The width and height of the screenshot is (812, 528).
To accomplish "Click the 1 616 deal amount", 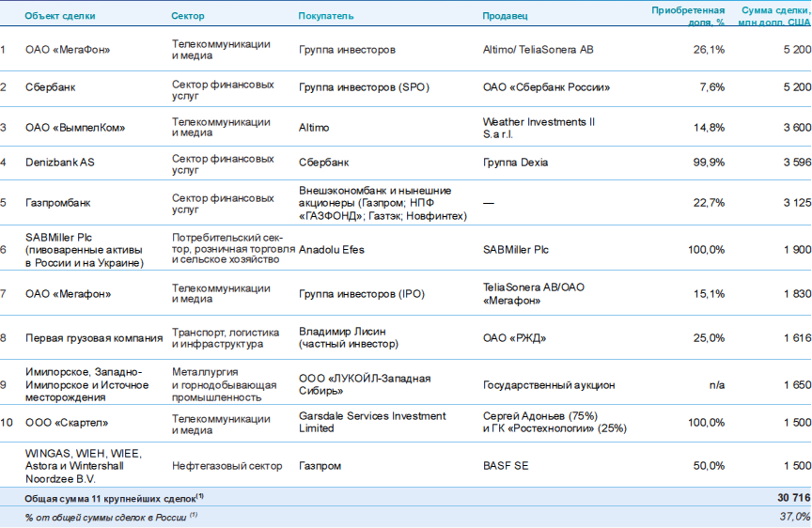I will (x=797, y=338).
